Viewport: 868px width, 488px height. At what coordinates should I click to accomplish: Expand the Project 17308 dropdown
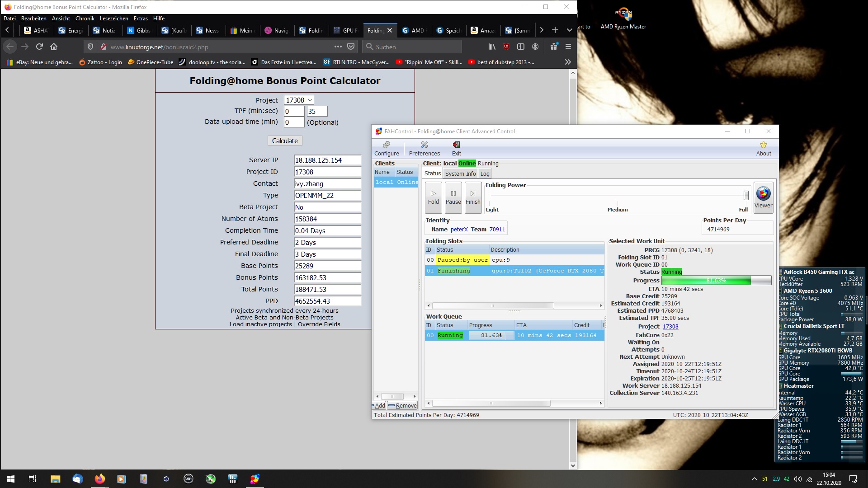299,100
